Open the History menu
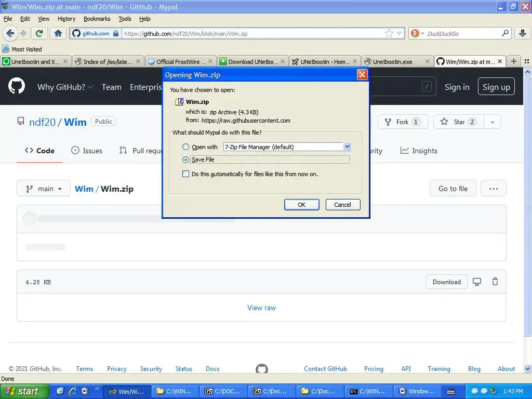This screenshot has width=532, height=399. [66, 19]
